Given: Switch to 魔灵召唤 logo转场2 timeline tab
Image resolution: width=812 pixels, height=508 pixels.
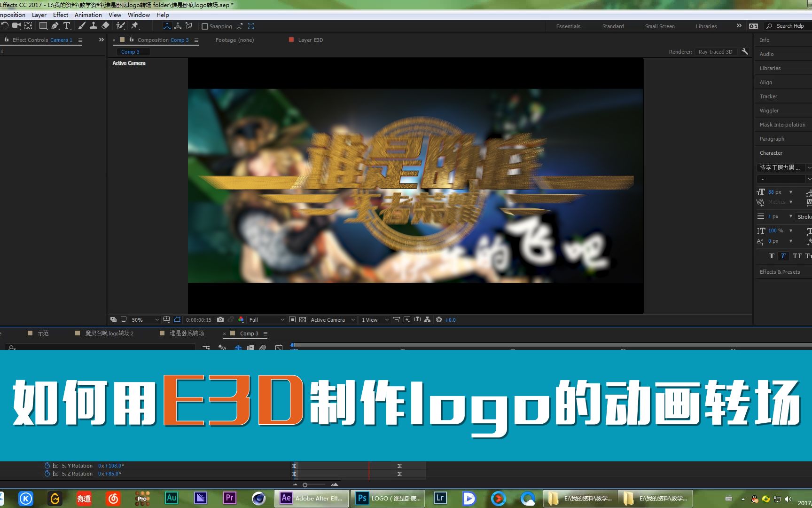Looking at the screenshot, I should tap(109, 333).
